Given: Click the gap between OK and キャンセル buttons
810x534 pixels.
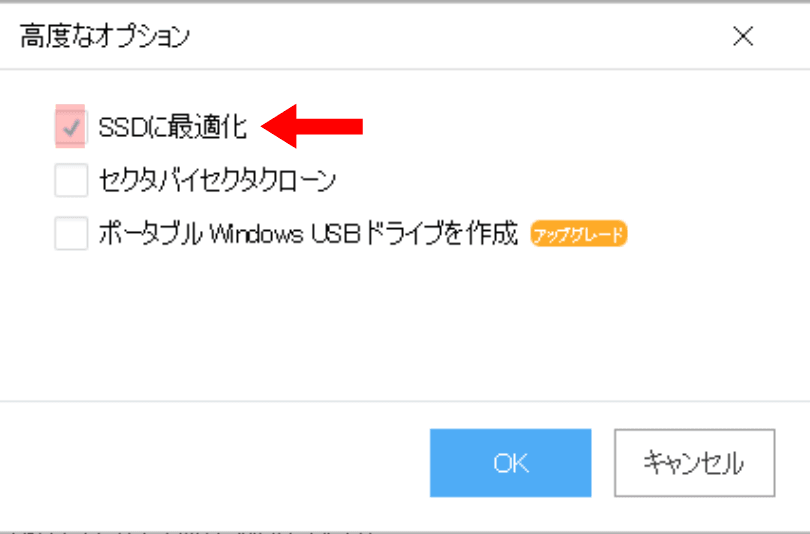Looking at the screenshot, I should coord(603,463).
